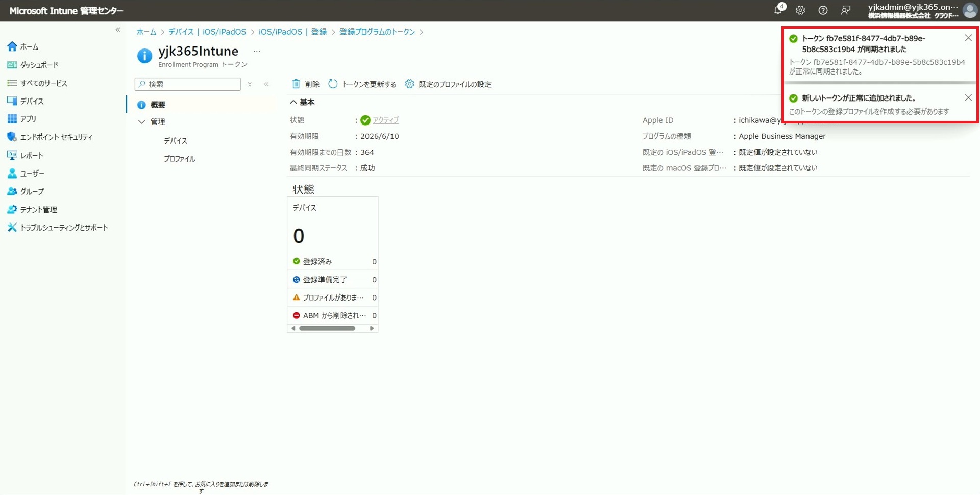The height and width of the screenshot is (495, 980).
Task: Open エンドポイント セキュリティ in the sidebar
Action: click(50, 137)
